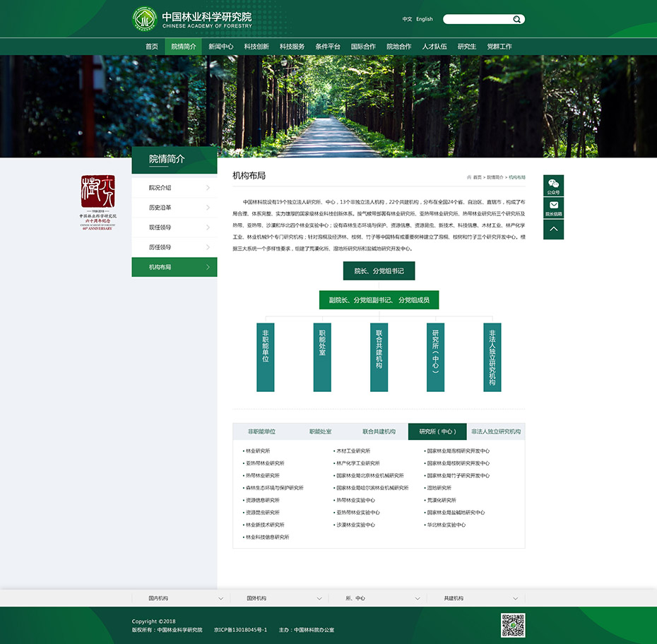Open the 共建机构 footer dropdown
The height and width of the screenshot is (644, 657).
point(475,598)
